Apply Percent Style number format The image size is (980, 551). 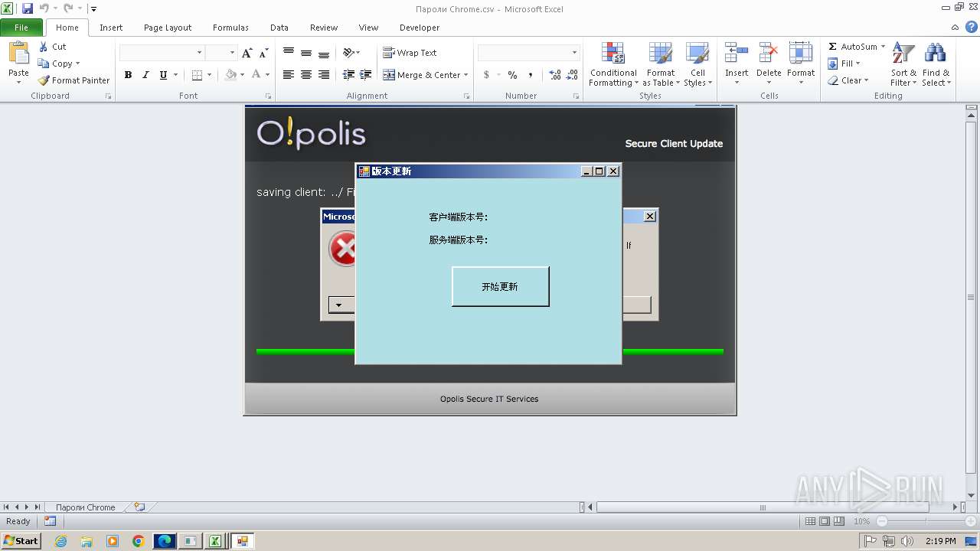[512, 75]
